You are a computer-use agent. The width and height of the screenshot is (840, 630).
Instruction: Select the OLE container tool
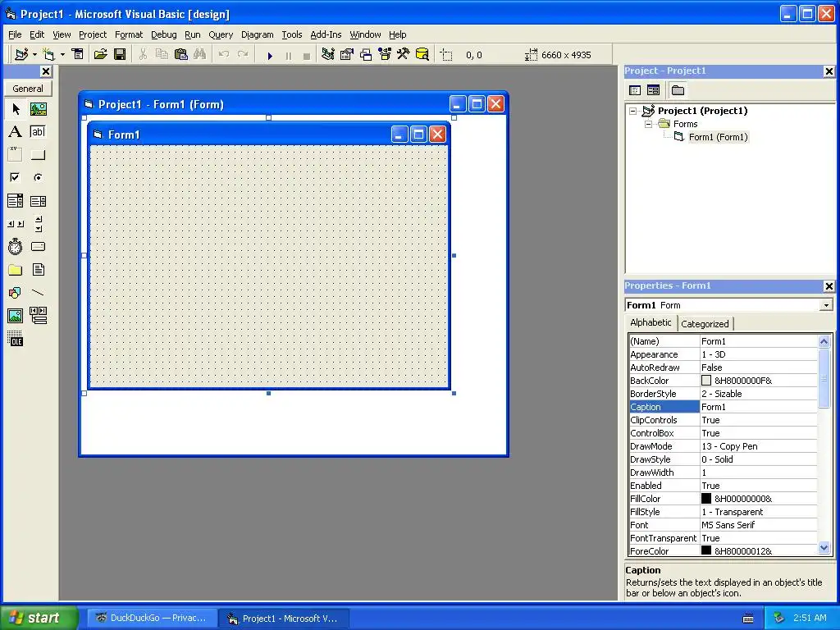pyautogui.click(x=16, y=339)
